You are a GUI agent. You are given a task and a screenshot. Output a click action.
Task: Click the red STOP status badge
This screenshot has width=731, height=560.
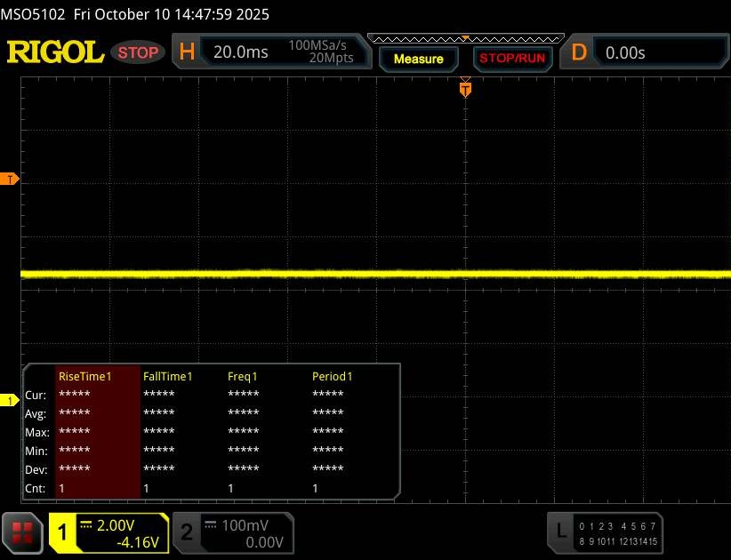[138, 52]
